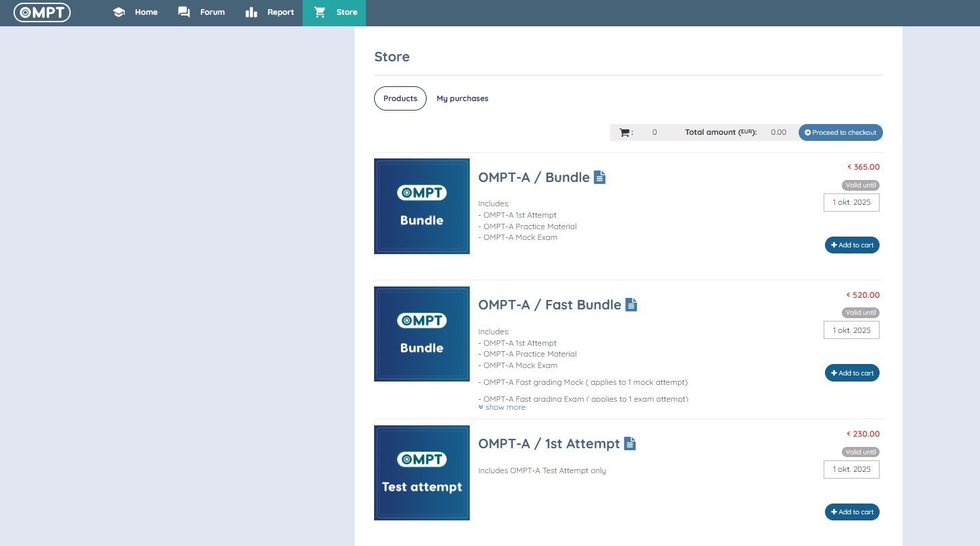
Task: Click the Forum chat bubbles icon
Action: point(183,12)
